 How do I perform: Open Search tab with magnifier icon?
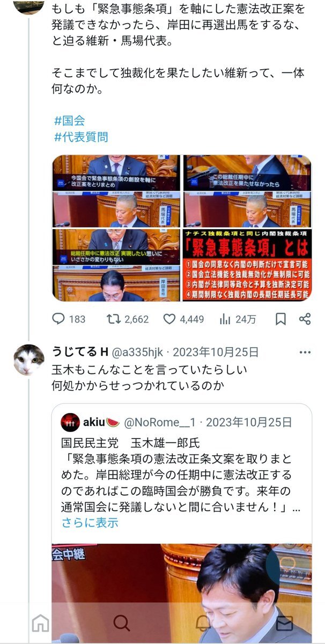[x=122, y=623]
